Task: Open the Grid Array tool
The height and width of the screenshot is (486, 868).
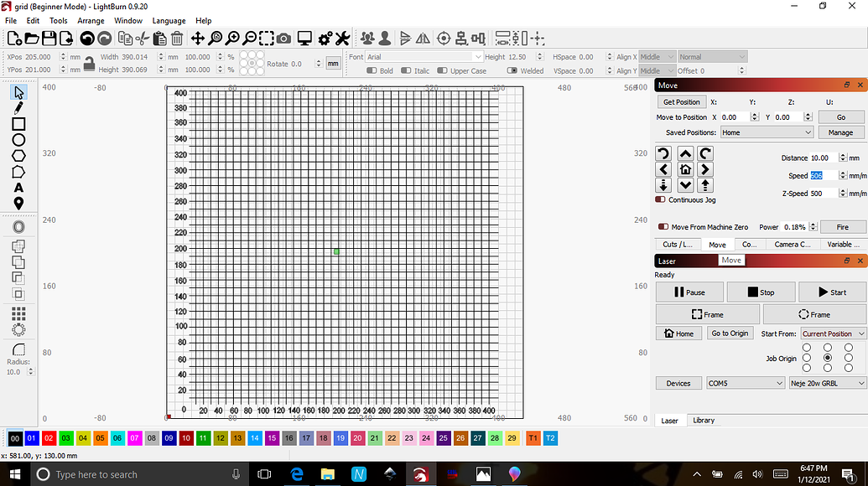Action: (18, 314)
